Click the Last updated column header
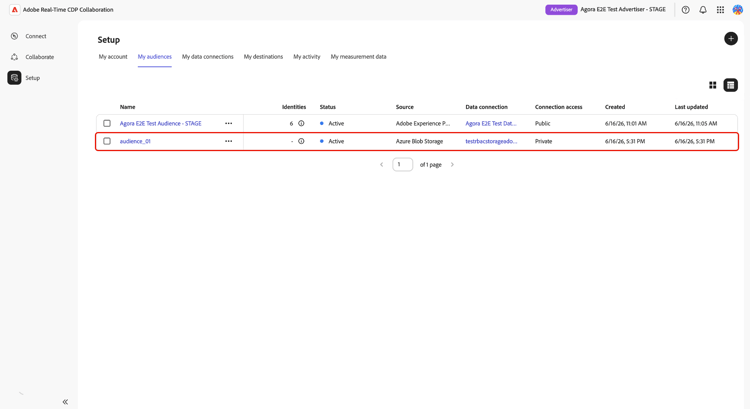The width and height of the screenshot is (750, 409). [691, 107]
